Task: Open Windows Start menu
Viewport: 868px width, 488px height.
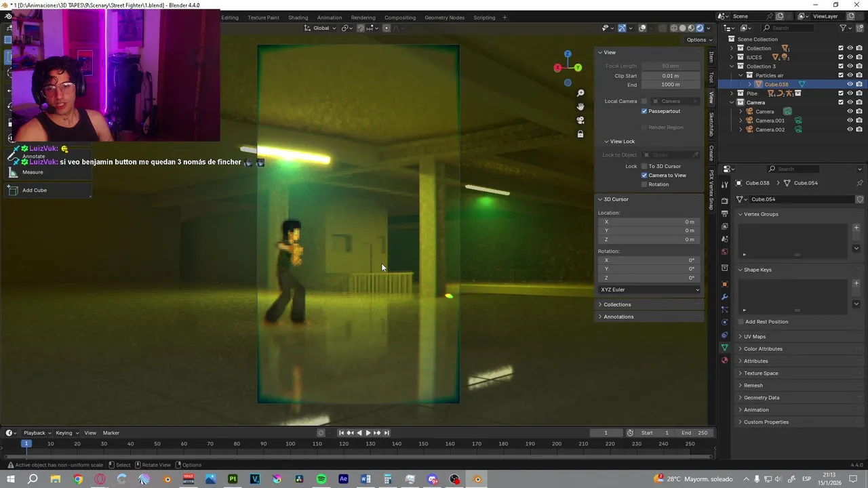Action: [x=11, y=479]
